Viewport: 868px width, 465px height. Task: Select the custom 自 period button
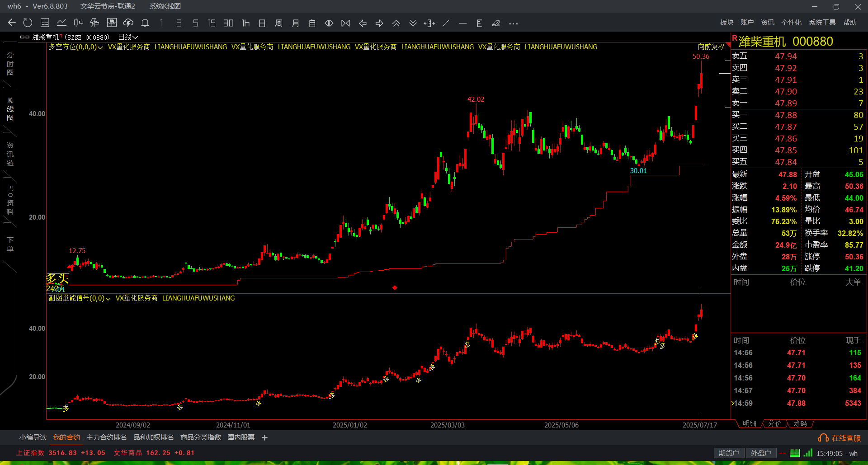pos(312,23)
